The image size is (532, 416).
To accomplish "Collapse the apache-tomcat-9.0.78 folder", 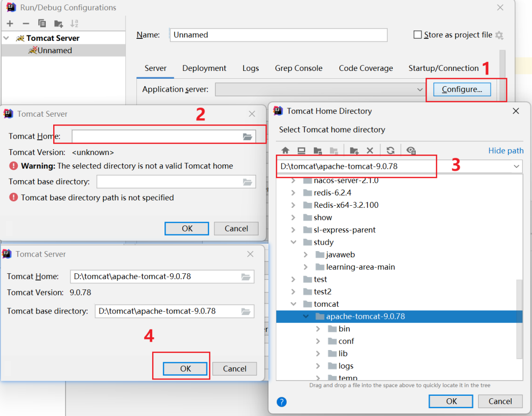I will (x=305, y=317).
